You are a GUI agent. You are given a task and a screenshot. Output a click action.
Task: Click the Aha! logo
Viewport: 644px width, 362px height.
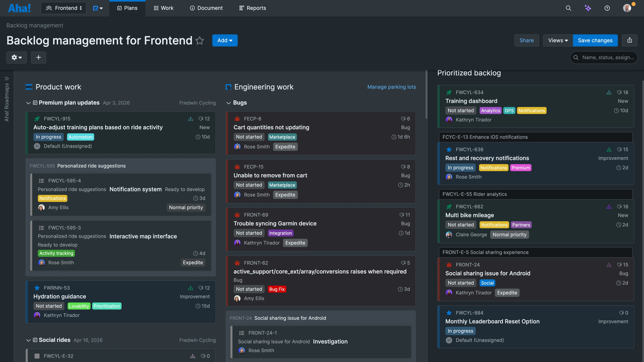19,8
